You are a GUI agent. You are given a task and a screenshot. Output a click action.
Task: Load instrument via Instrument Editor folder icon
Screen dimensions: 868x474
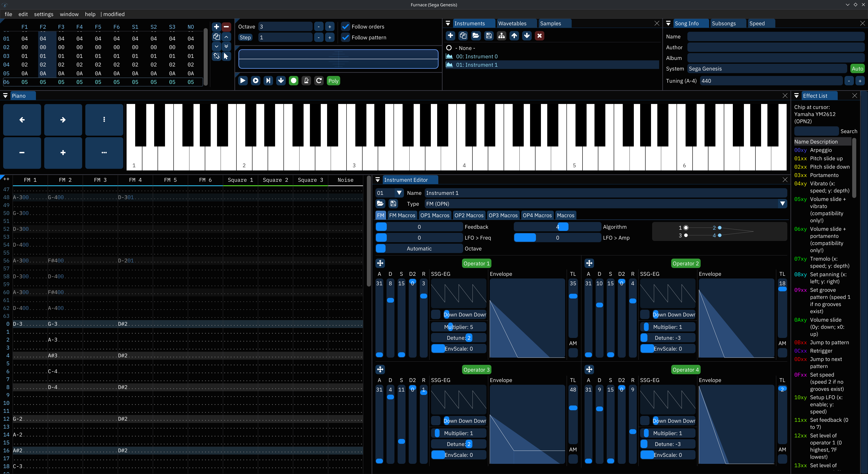(380, 203)
